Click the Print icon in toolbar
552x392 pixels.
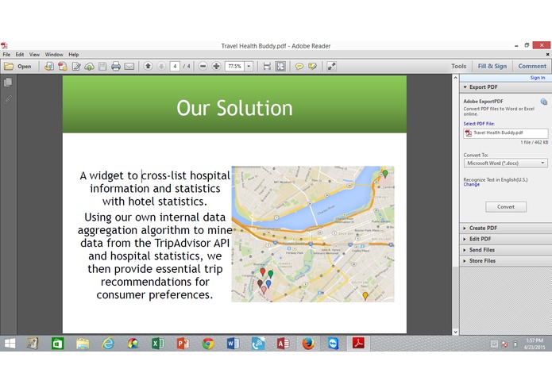[116, 66]
